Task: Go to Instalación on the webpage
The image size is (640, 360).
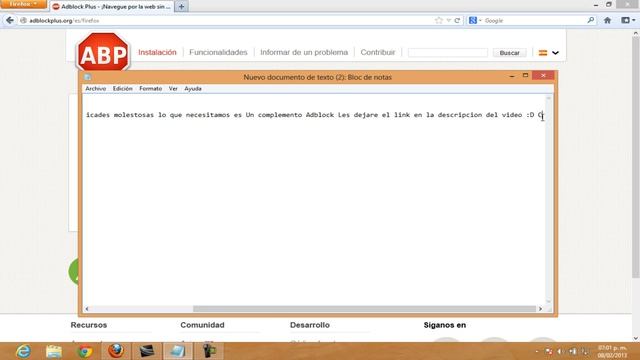Action: tap(157, 52)
